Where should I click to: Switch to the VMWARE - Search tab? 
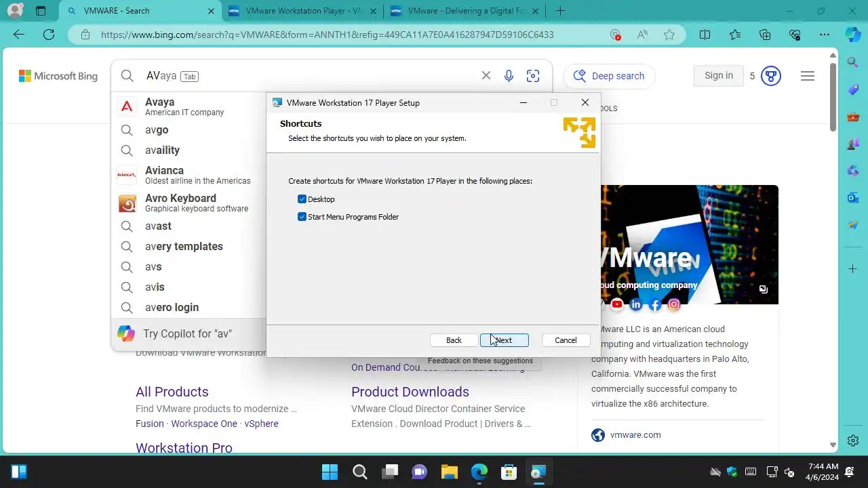(x=139, y=11)
